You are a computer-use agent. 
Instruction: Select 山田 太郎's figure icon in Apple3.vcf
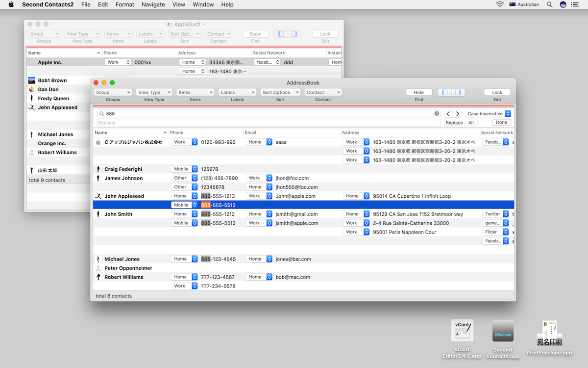32,170
